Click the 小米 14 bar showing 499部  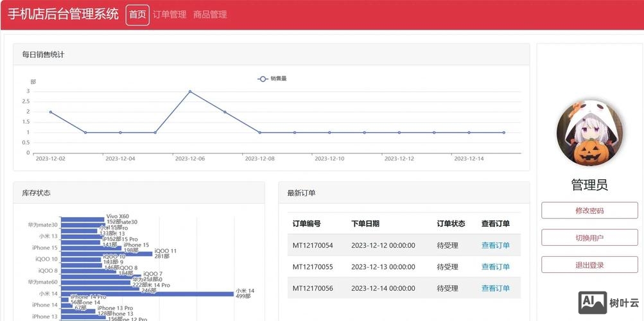tap(147, 294)
